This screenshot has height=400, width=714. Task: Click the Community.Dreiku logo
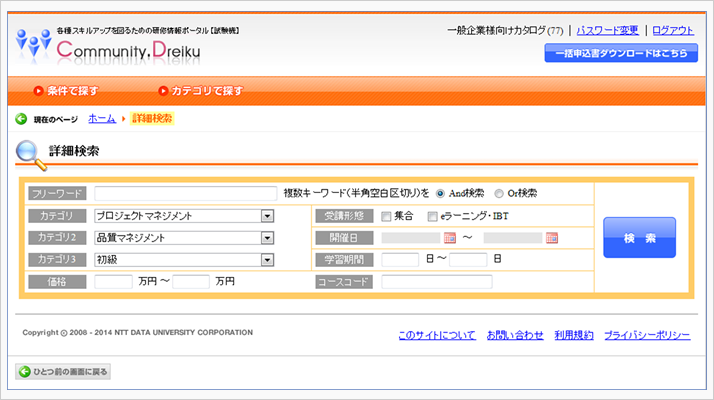[108, 46]
